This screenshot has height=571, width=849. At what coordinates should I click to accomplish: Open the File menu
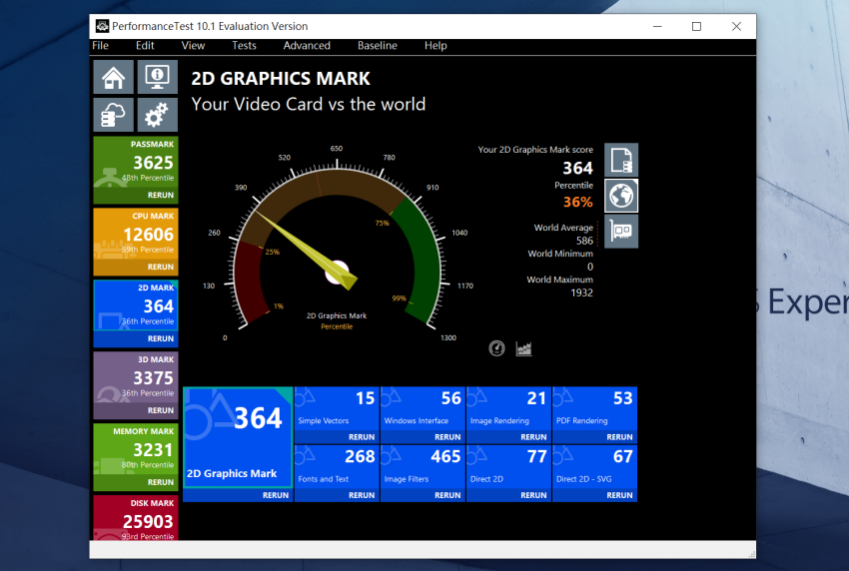[100, 45]
